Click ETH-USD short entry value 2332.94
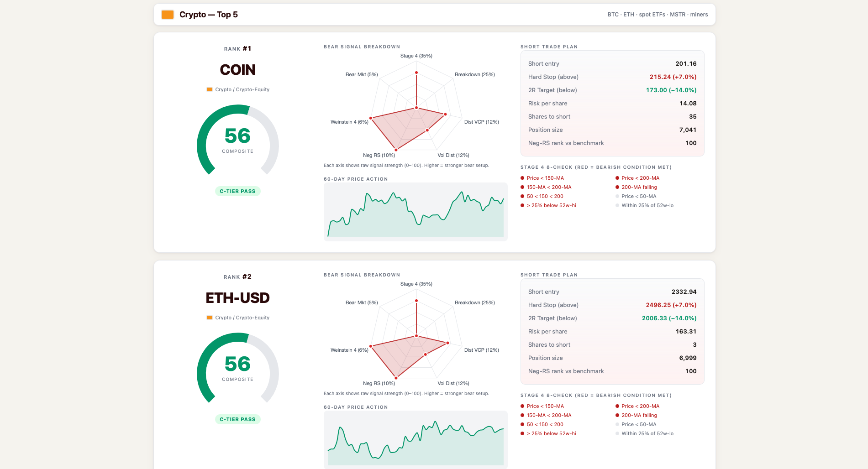 click(x=684, y=292)
